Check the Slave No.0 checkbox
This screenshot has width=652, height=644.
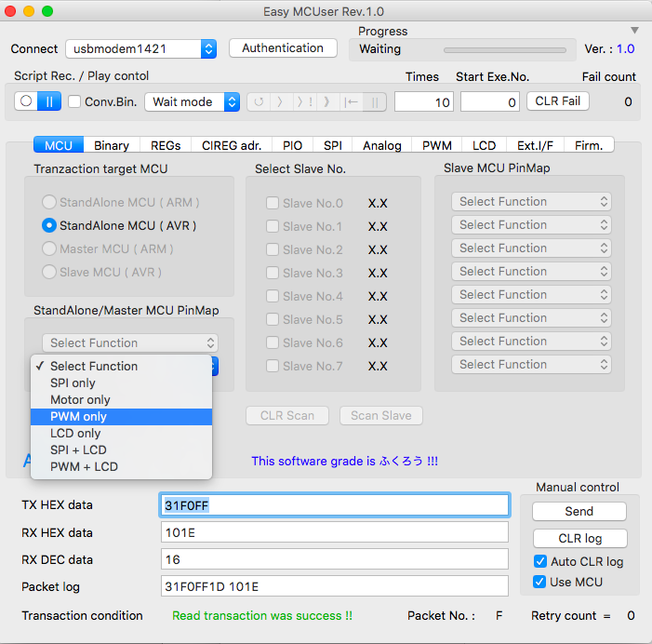coord(273,203)
